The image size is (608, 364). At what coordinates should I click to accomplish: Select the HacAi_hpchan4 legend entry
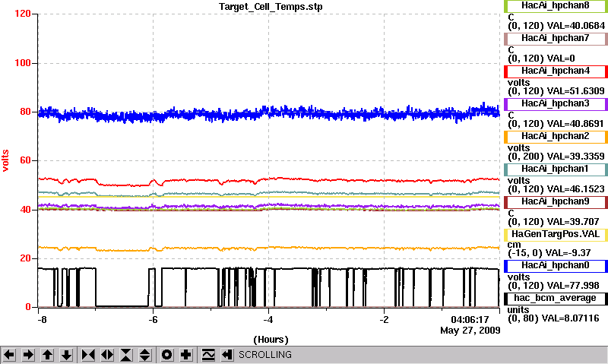pos(556,71)
